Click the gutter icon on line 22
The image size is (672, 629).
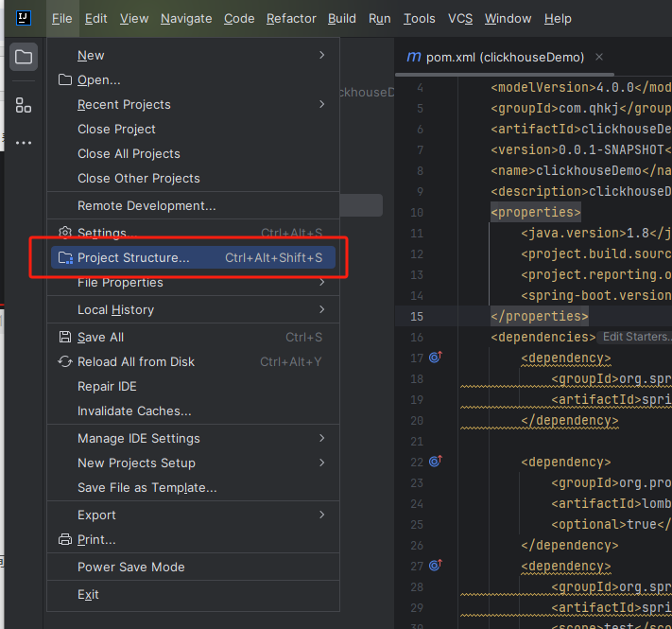436,461
